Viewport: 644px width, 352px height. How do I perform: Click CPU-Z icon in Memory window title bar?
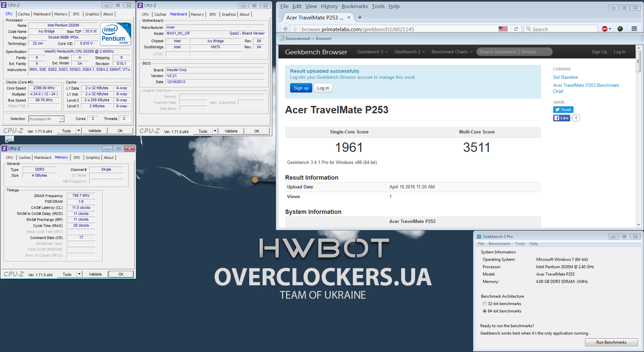(5, 149)
